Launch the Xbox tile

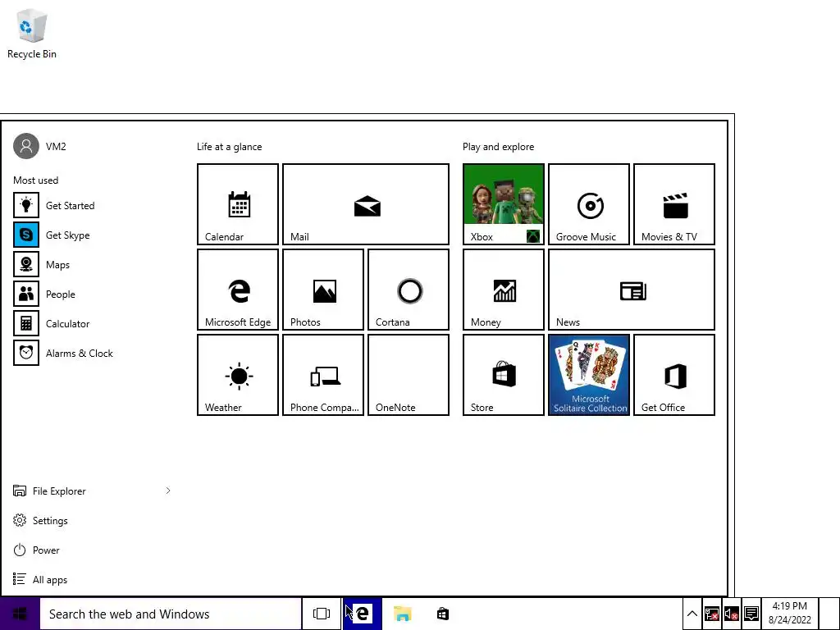click(x=504, y=204)
